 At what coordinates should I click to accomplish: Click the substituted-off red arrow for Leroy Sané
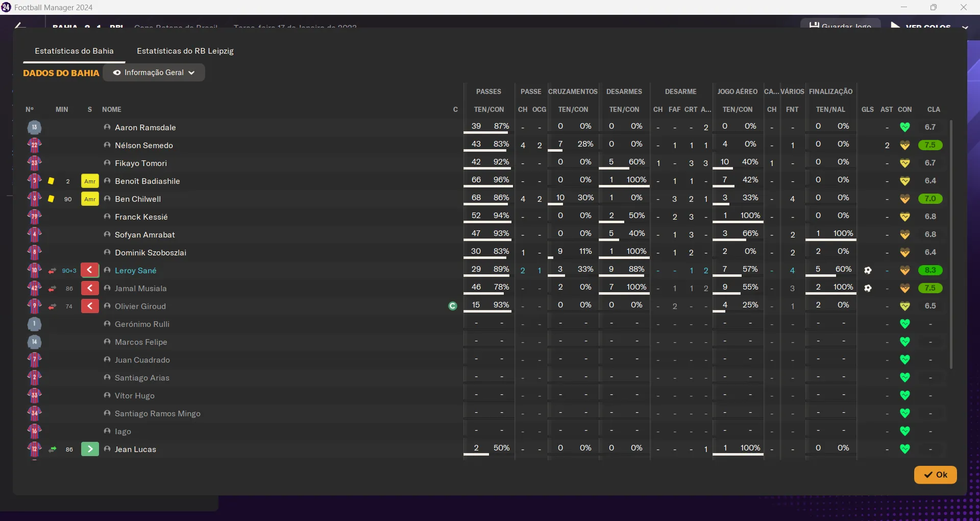[x=90, y=270]
